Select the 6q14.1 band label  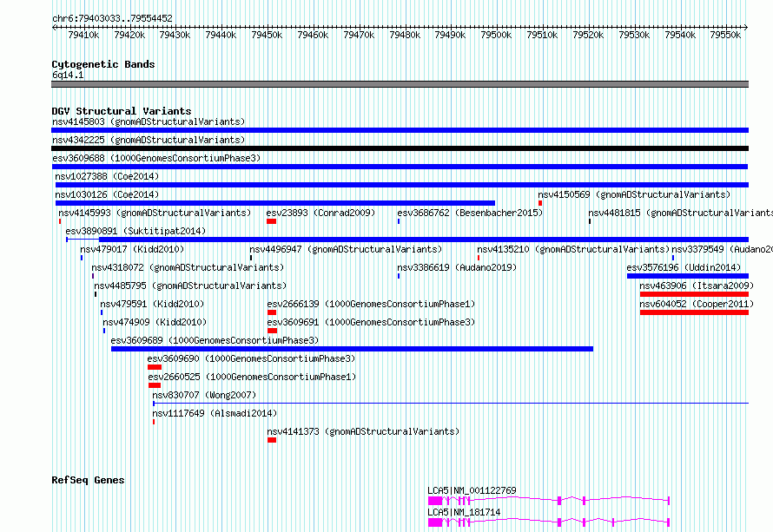pyautogui.click(x=68, y=75)
